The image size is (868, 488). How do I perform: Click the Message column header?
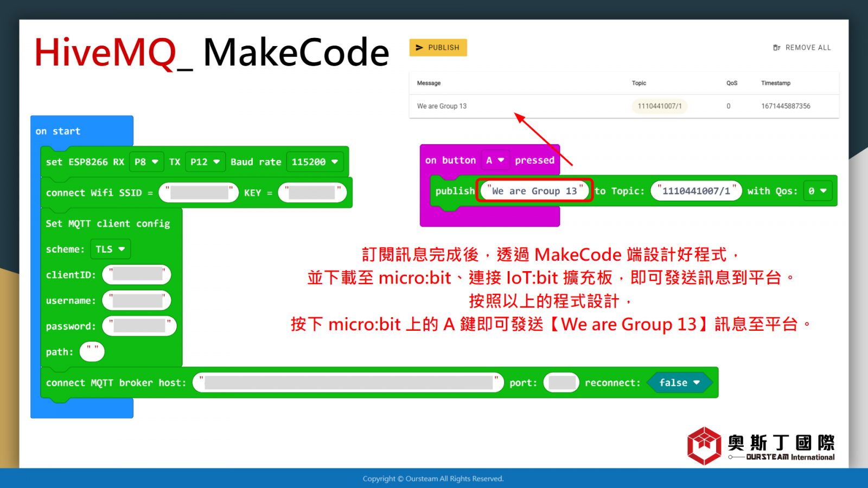point(429,83)
